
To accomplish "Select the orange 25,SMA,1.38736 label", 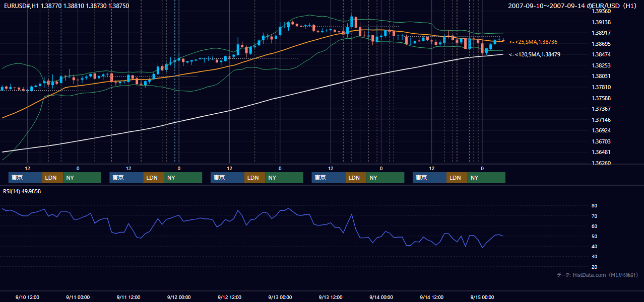I will point(533,42).
